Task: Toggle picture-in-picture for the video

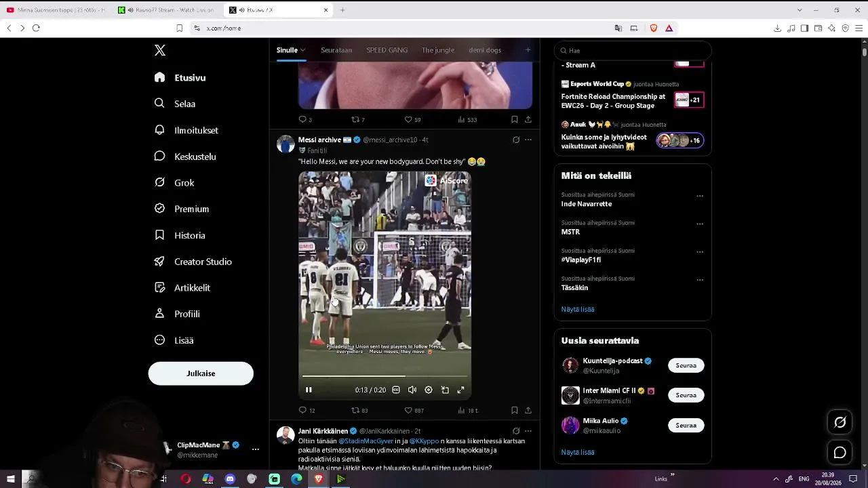Action: (x=445, y=390)
